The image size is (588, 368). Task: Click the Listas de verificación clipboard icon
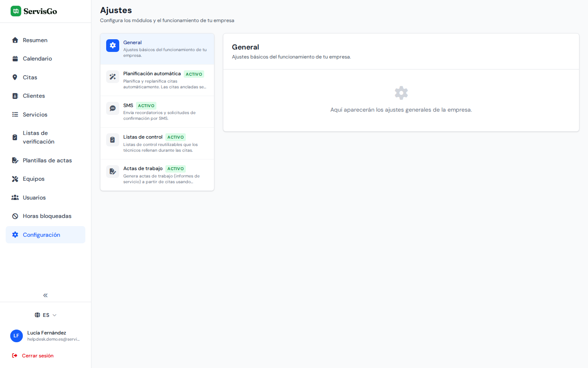coord(15,137)
